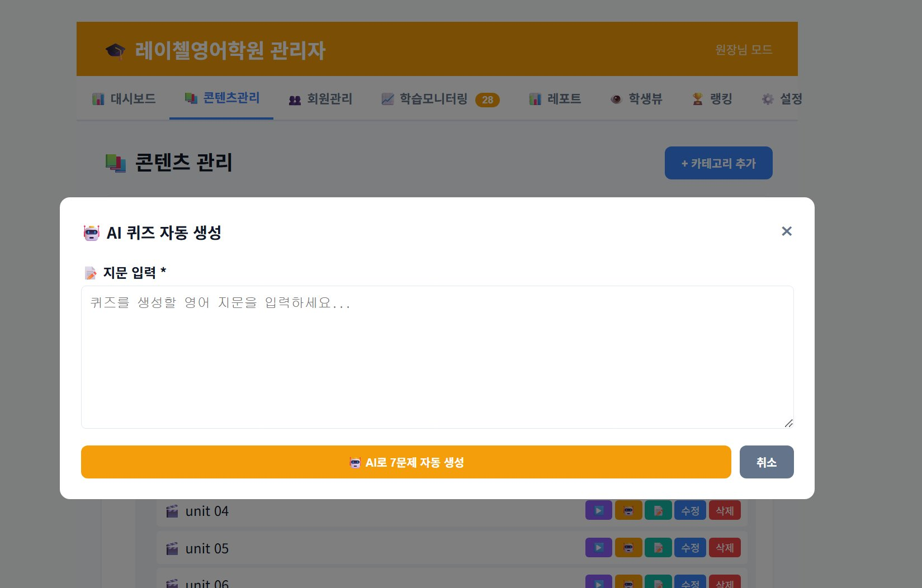Screen dimensions: 922x588
Task: Click the 콘텐츠 관리 page heading
Action: click(183, 163)
